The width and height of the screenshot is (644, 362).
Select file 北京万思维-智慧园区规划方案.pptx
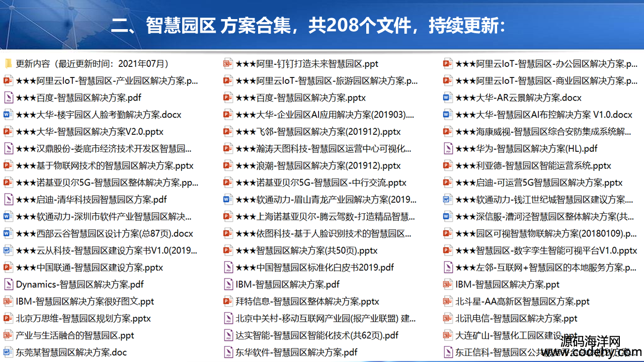coord(77,318)
